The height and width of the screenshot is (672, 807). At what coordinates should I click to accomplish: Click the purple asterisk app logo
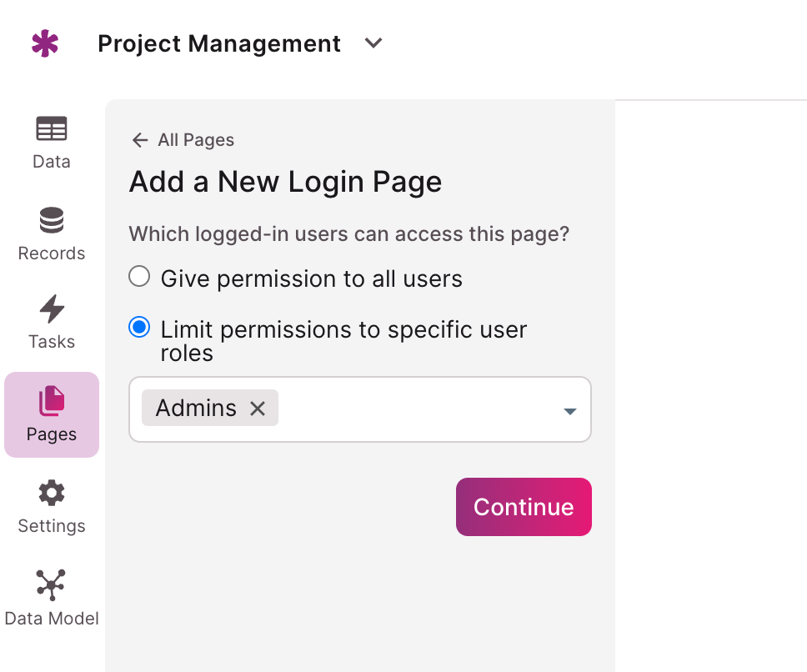[45, 43]
